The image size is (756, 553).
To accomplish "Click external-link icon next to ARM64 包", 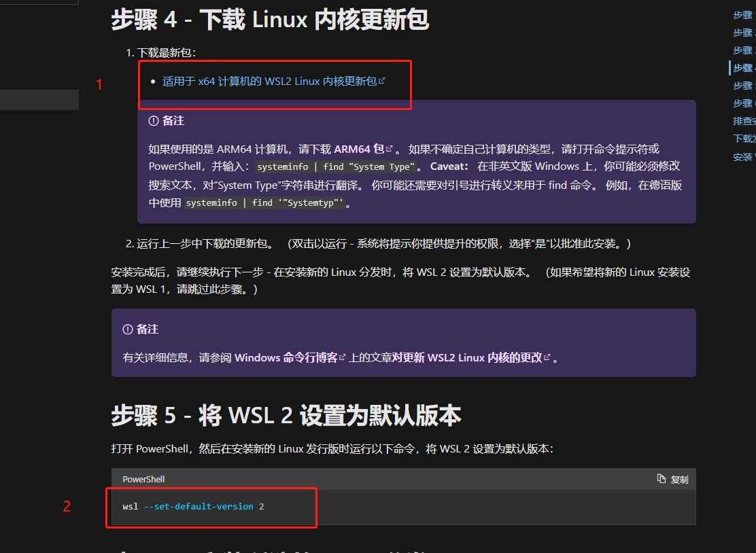I will pos(390,149).
